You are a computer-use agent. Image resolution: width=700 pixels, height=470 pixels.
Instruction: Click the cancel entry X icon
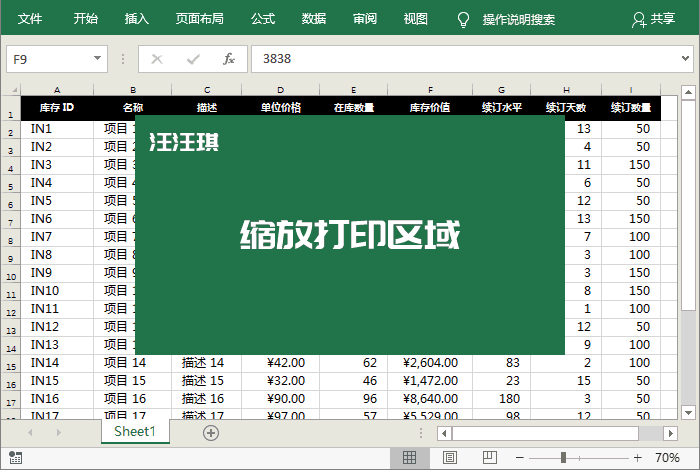tap(157, 59)
